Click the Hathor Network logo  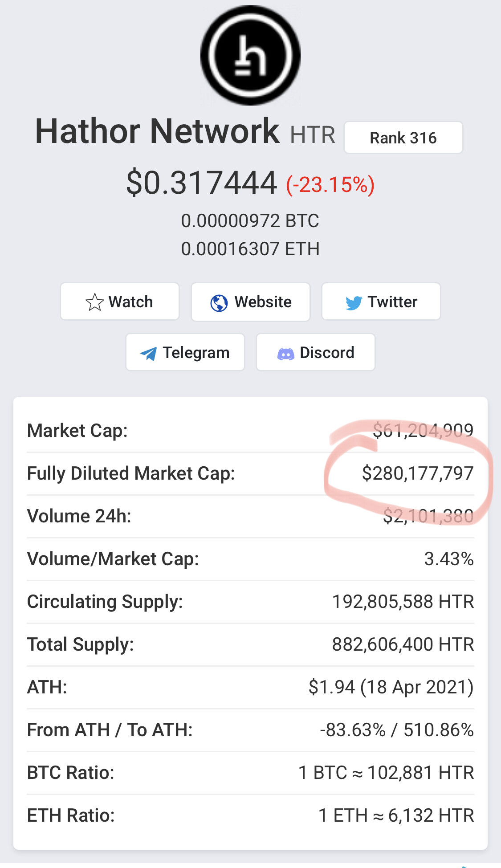click(250, 56)
